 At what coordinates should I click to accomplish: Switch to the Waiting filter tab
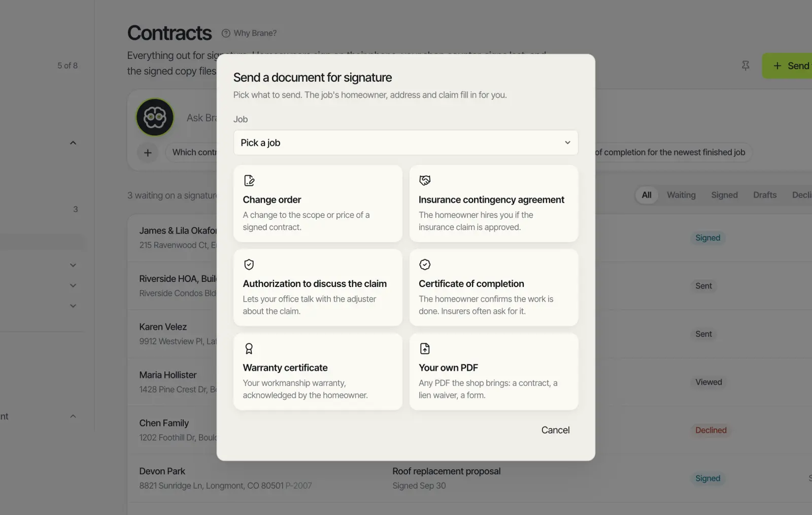coord(681,195)
